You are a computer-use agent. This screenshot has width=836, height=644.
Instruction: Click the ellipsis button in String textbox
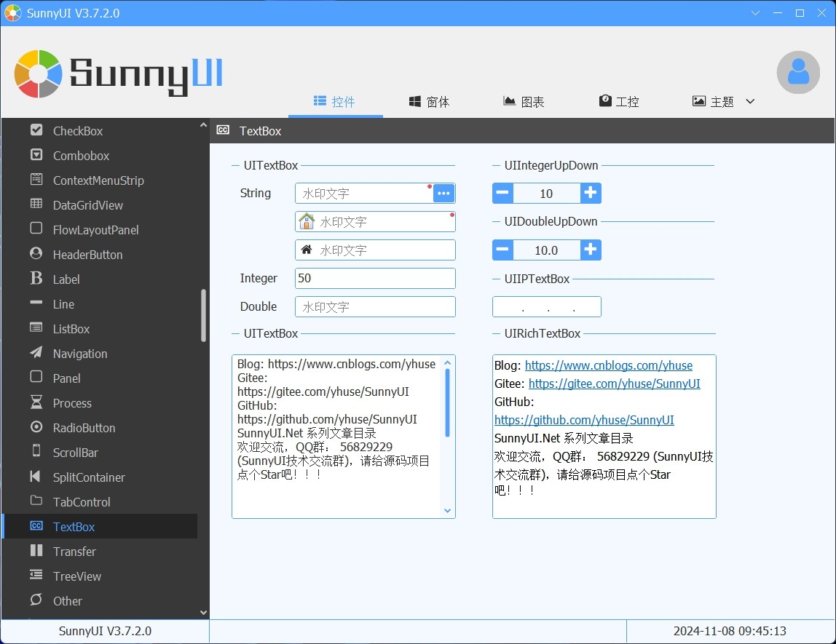pyautogui.click(x=444, y=193)
